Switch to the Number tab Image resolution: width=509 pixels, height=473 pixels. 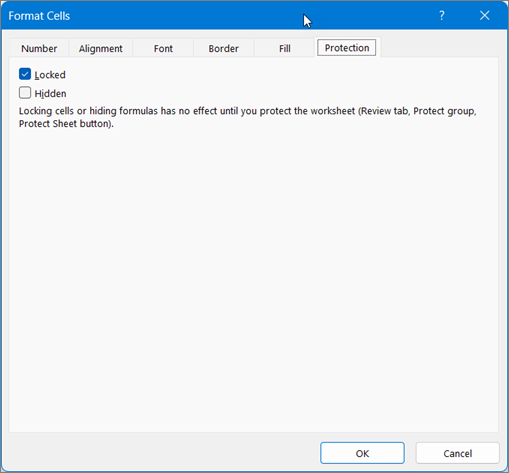coord(39,48)
